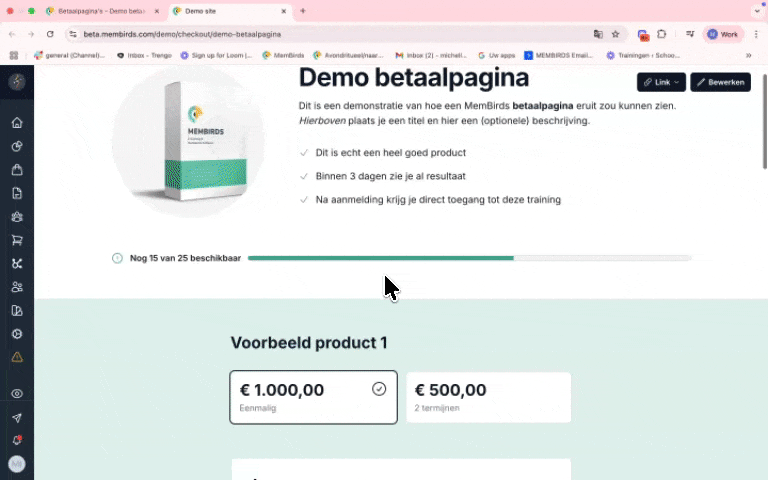Image resolution: width=768 pixels, height=480 pixels.
Task: Switch to the Betaalpagina's - Demo beta tab
Action: [x=100, y=11]
